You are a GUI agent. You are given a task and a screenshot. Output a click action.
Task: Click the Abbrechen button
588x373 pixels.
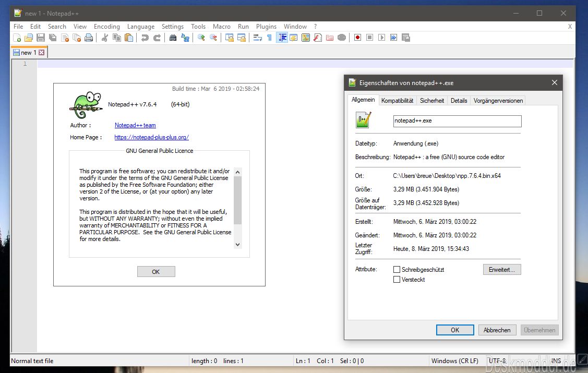(x=497, y=330)
